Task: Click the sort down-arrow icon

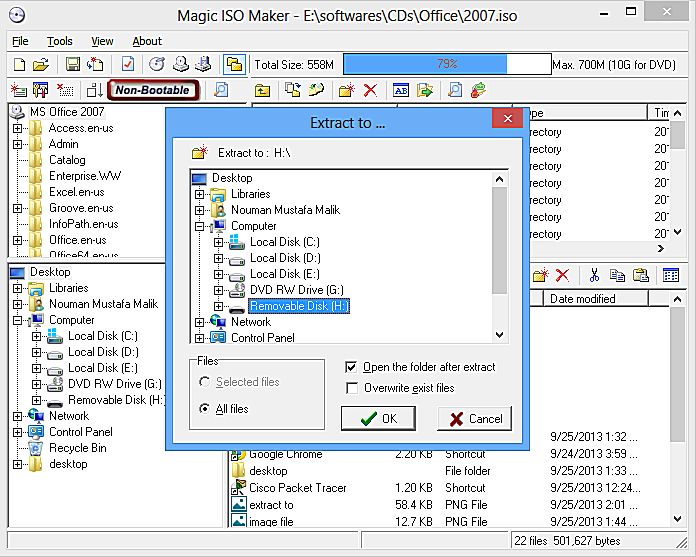Action: (95, 90)
